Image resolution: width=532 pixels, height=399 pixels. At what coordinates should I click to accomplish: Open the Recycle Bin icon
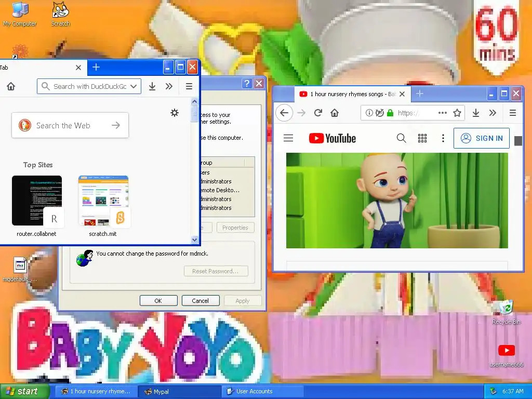coord(506,312)
